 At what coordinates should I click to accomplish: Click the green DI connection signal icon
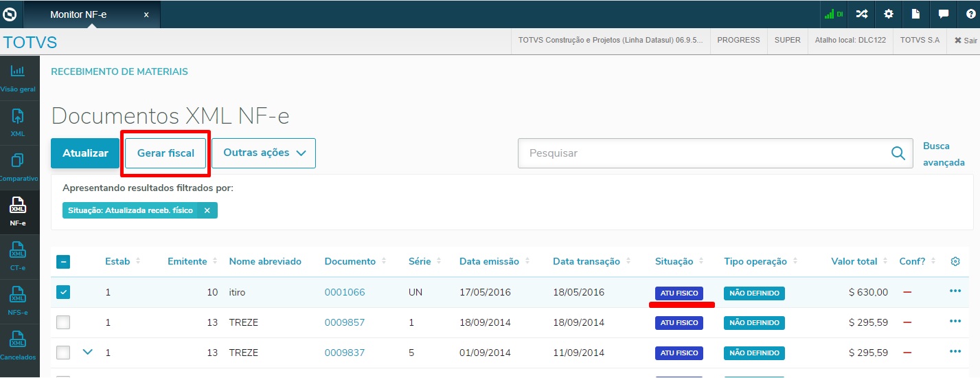coord(834,14)
